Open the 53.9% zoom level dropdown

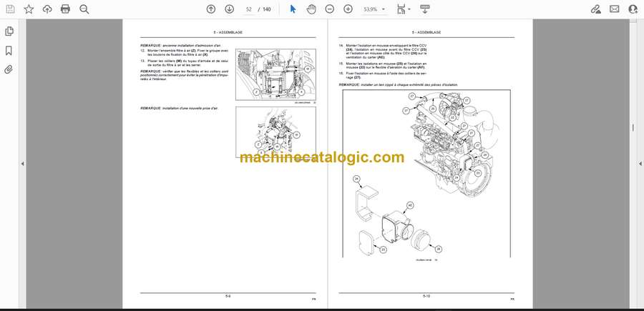(374, 9)
